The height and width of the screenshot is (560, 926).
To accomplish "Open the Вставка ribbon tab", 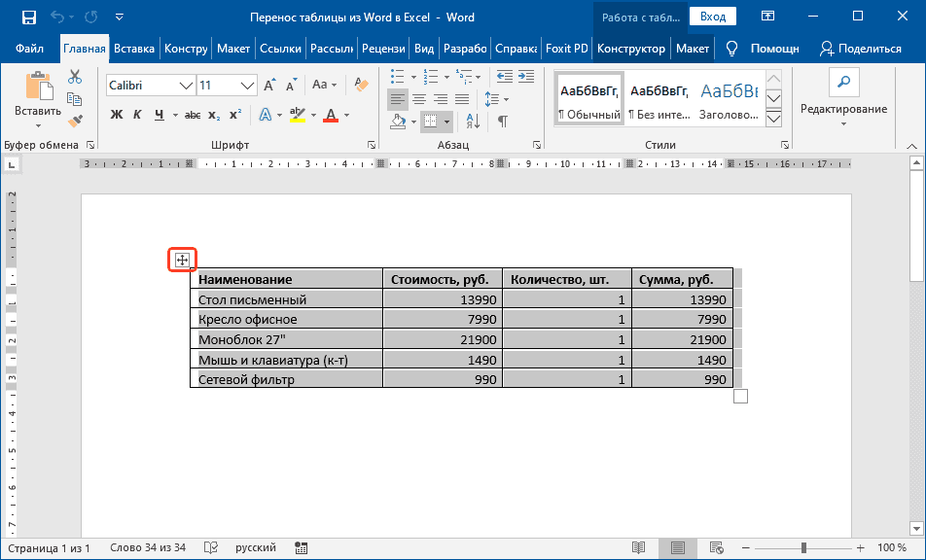I will [x=134, y=48].
